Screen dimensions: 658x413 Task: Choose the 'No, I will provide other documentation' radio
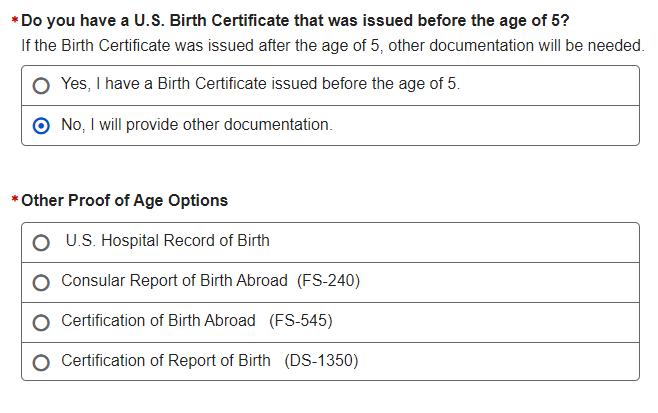[41, 126]
